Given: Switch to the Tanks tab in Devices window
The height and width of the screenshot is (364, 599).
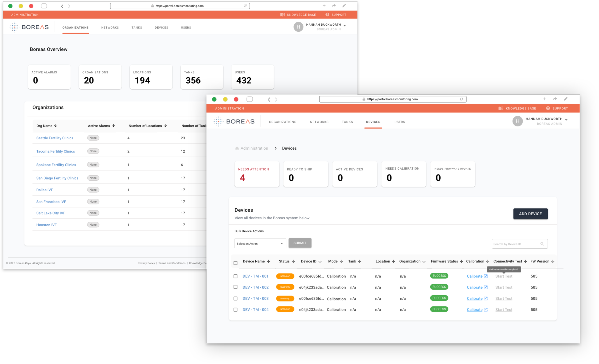Looking at the screenshot, I should 347,122.
